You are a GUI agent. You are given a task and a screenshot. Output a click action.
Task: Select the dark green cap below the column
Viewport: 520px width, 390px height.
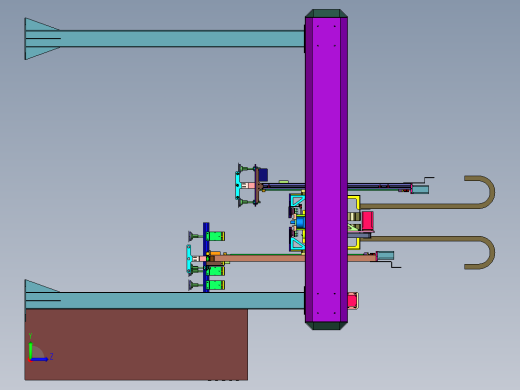point(326,326)
